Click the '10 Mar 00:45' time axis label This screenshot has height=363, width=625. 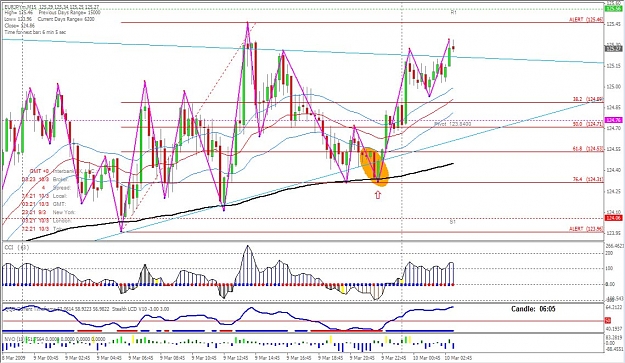coord(426,357)
